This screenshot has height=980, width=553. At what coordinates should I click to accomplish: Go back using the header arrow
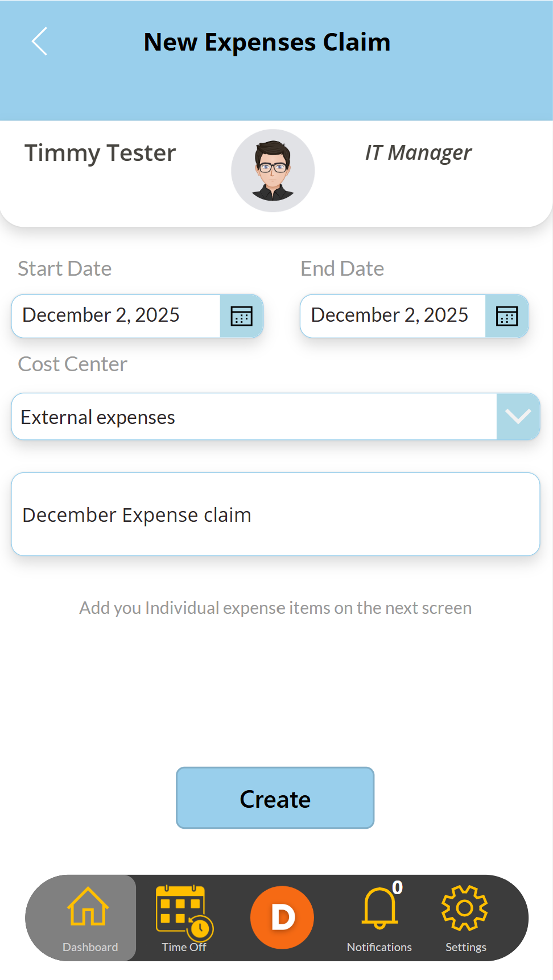point(40,41)
